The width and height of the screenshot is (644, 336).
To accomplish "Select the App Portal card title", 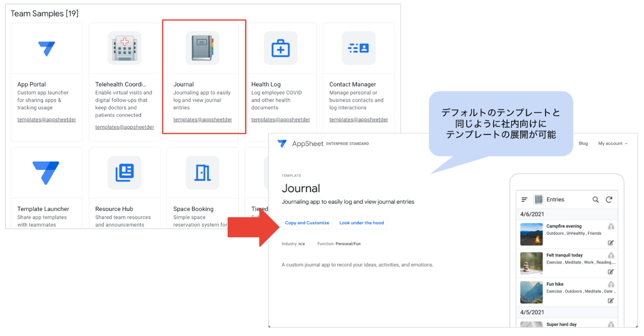I will (x=31, y=84).
